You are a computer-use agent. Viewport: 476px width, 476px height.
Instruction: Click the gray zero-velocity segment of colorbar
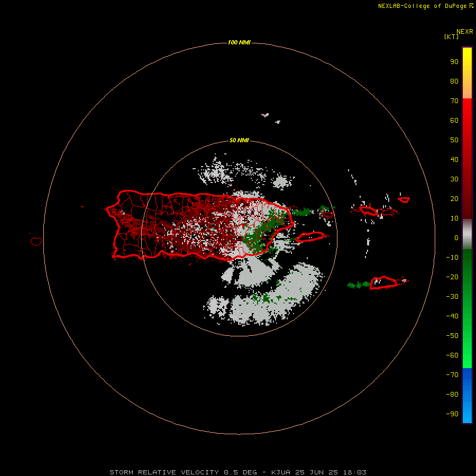coord(467,234)
